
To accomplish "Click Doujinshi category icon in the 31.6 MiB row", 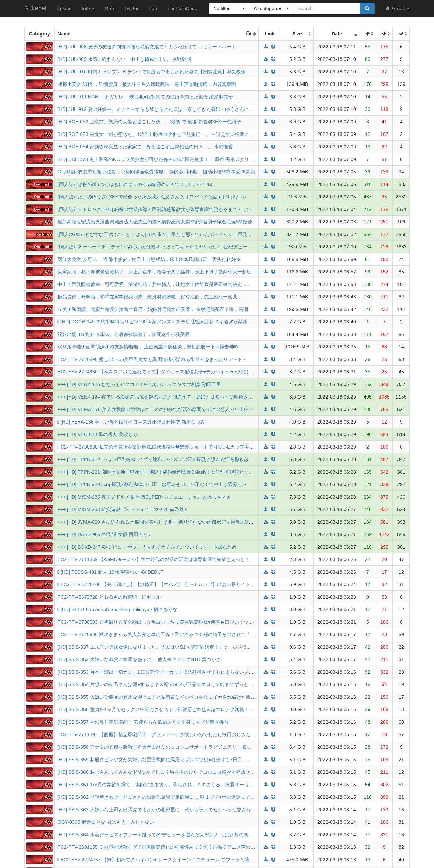I will [40, 197].
